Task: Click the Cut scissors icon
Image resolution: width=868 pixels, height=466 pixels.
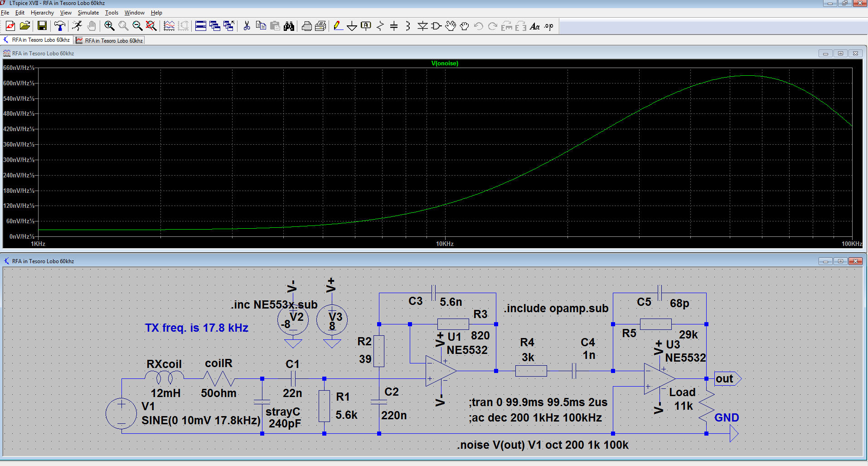Action: pos(247,26)
